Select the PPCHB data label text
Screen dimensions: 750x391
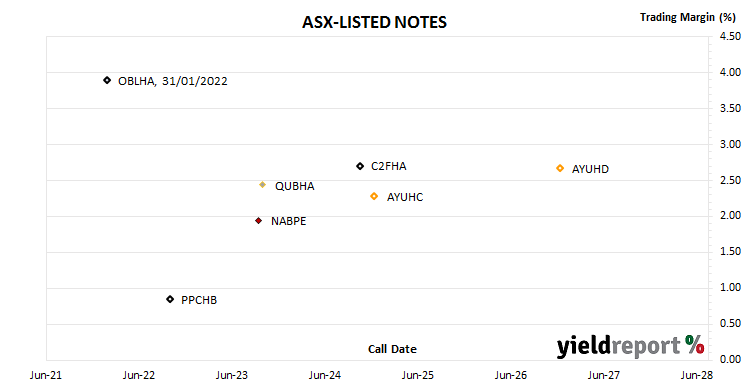pyautogui.click(x=199, y=300)
